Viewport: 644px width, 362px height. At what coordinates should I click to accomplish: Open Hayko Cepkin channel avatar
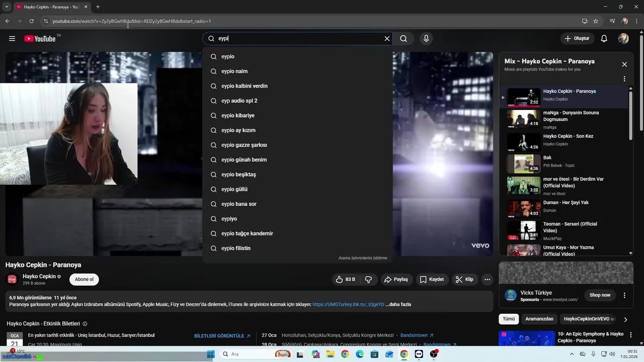coord(12,279)
